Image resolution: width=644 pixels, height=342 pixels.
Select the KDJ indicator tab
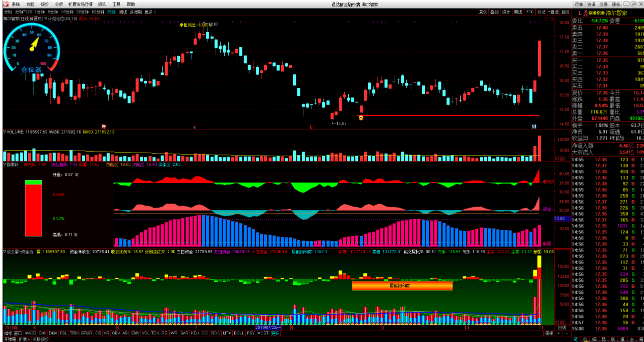[x=195, y=332]
